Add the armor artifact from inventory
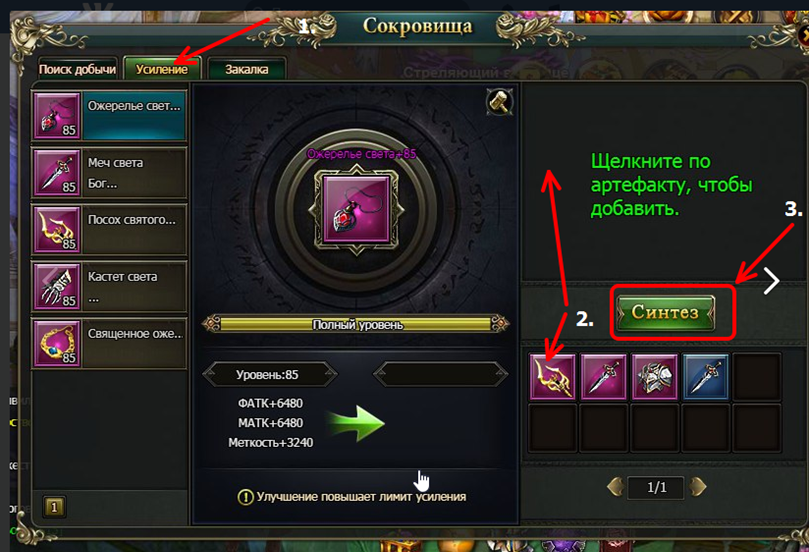This screenshot has width=809, height=552. tap(654, 377)
